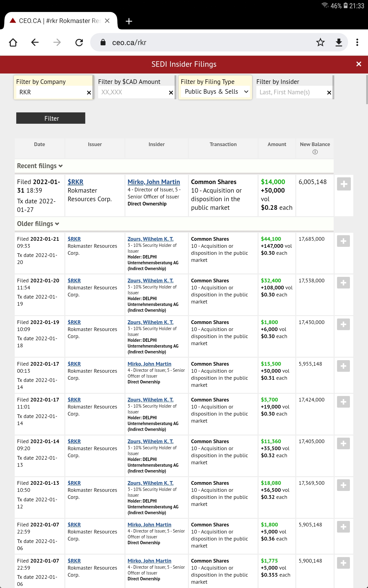Screen dimensions: 368x588
Task: Open $RKR link in 2022-01-21 filing
Action: tap(74, 239)
